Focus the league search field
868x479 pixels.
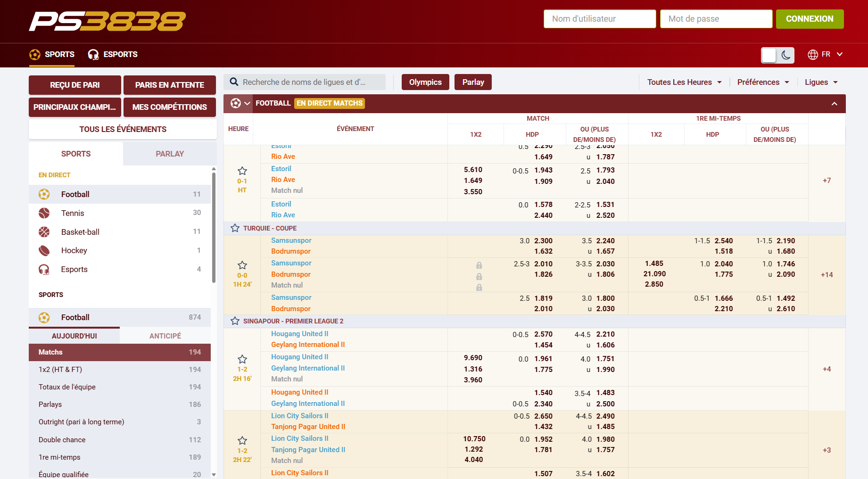tap(305, 82)
